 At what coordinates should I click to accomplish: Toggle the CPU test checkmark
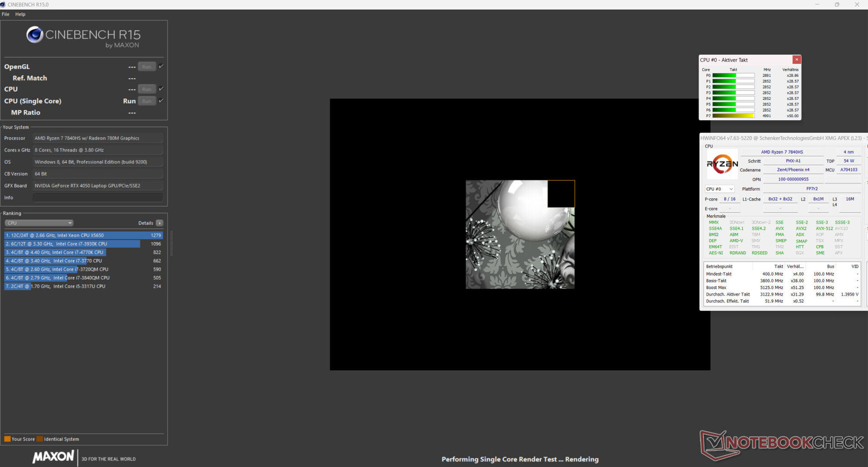[161, 89]
